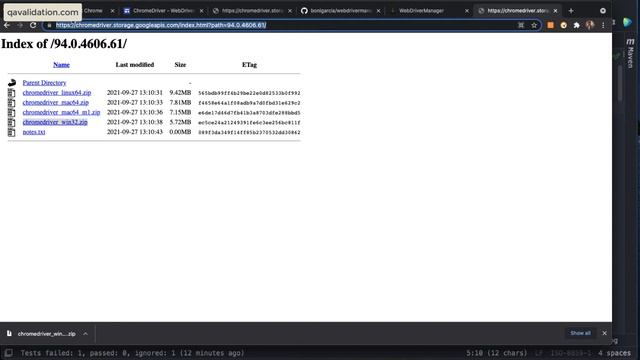Click the 9.42MB size cell
Viewport: 640px width, 360px height.
click(180, 93)
